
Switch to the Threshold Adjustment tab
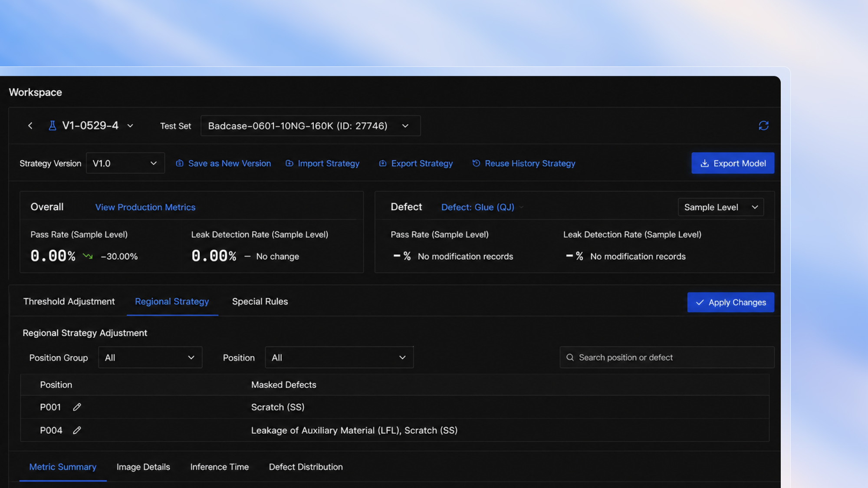69,302
